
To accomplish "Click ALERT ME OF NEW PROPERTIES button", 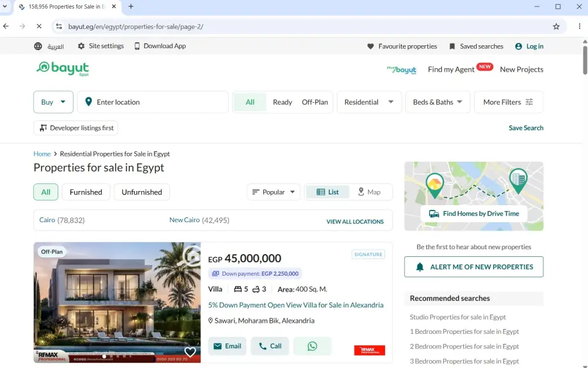I will pos(473,267).
